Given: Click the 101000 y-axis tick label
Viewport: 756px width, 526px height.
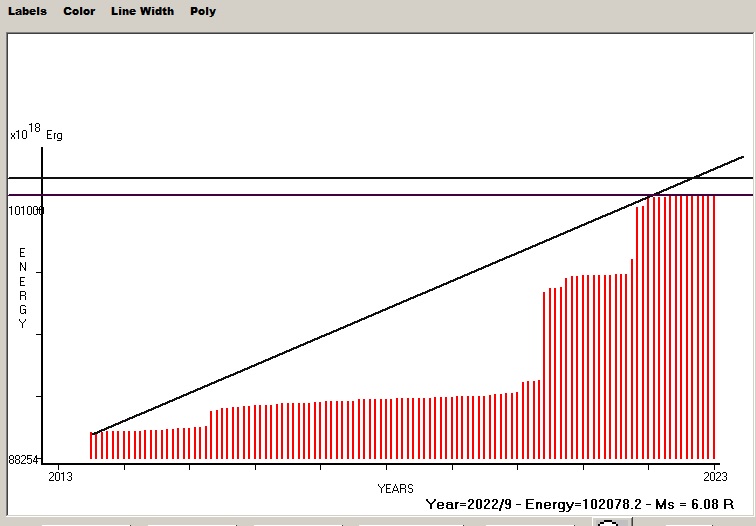Looking at the screenshot, I should (26, 211).
